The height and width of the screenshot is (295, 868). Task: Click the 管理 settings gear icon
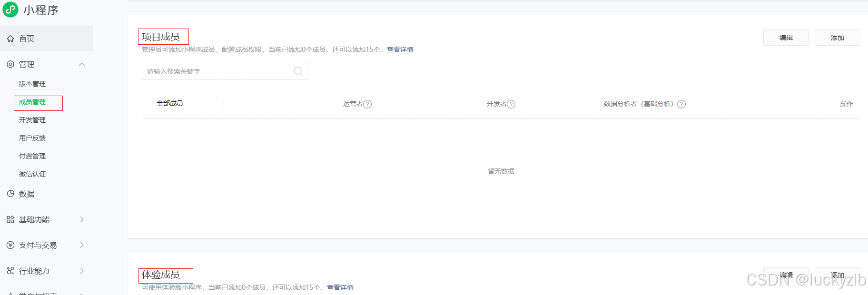(10, 64)
